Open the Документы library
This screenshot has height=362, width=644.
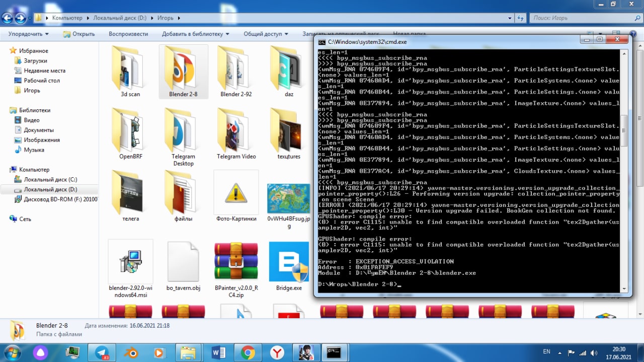pyautogui.click(x=39, y=130)
